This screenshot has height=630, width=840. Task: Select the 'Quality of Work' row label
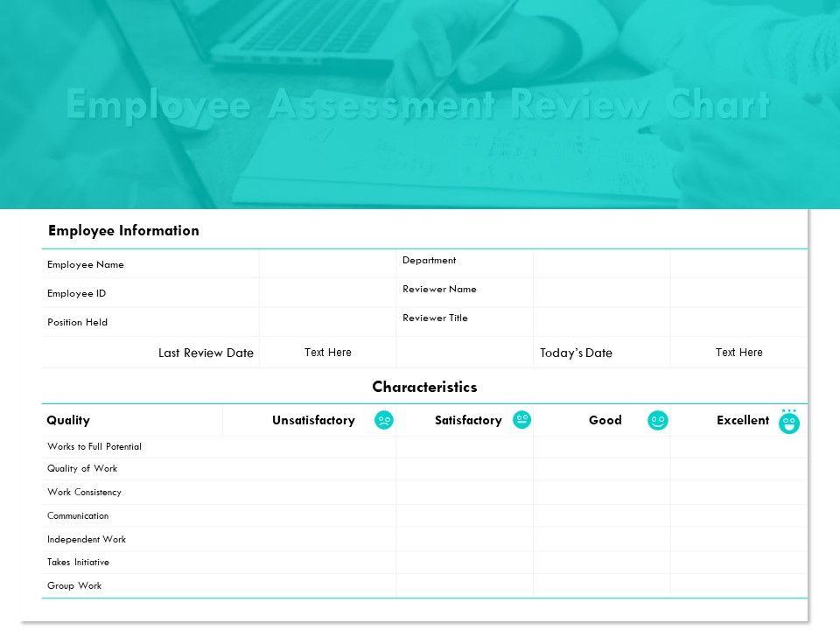click(82, 468)
